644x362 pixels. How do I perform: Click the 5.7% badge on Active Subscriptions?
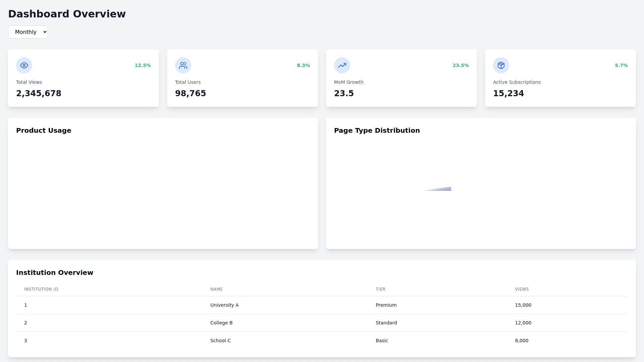click(621, 65)
